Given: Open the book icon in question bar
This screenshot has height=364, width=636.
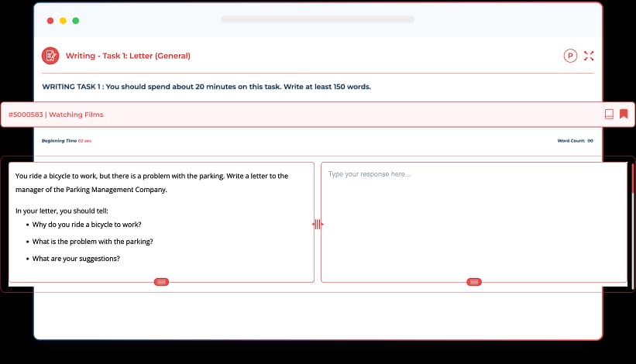Looking at the screenshot, I should [x=609, y=115].
